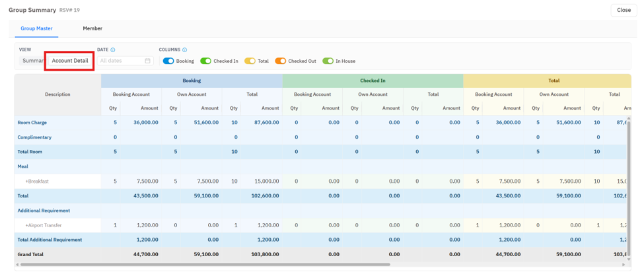
Task: Click the info icon beside COLUMNS
Action: pos(184,50)
